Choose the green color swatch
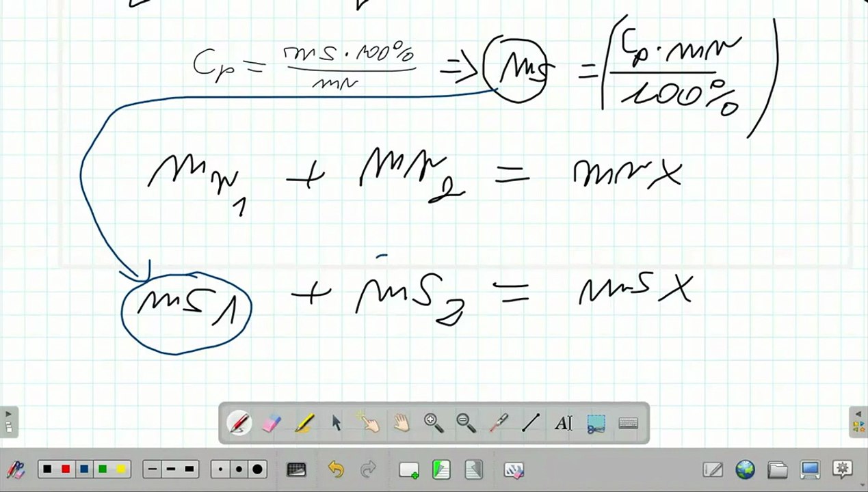 (x=103, y=469)
